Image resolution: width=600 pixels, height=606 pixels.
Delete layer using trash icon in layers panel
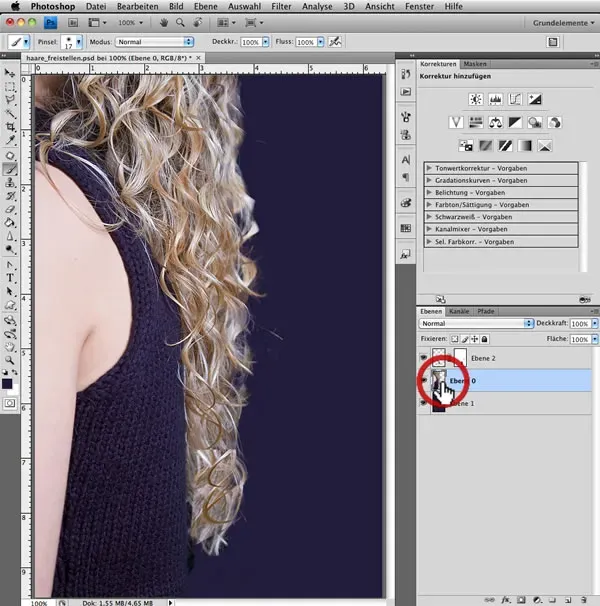coord(581,597)
